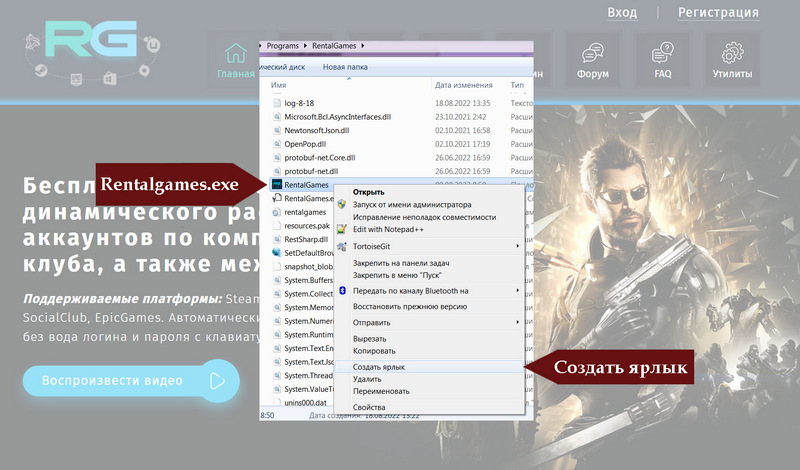Image resolution: width=800 pixels, height=470 pixels.
Task: Select resources.pak file
Action: (x=307, y=226)
